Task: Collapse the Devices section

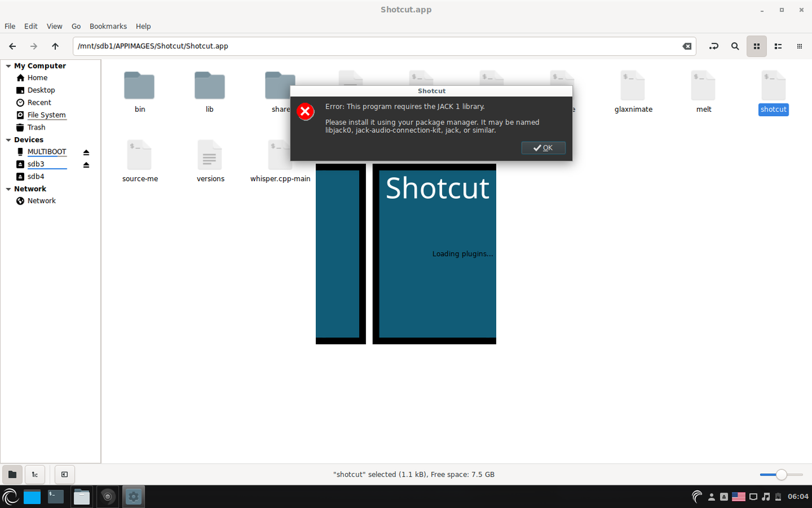Action: (x=8, y=140)
